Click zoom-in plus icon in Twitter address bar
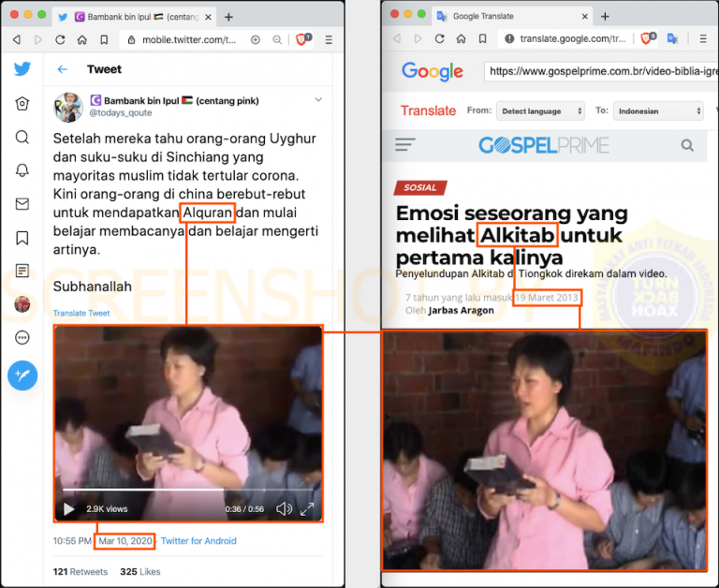Viewport: 719px width, 588px height. click(256, 40)
